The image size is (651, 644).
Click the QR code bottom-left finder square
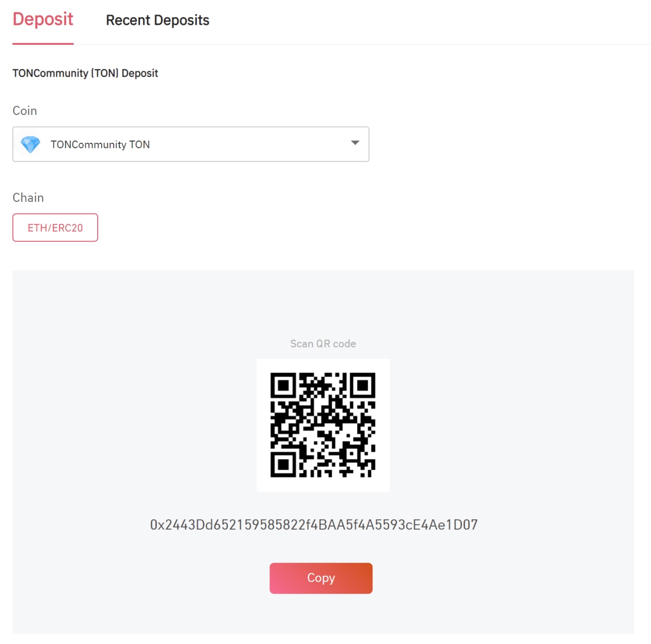coord(283,465)
